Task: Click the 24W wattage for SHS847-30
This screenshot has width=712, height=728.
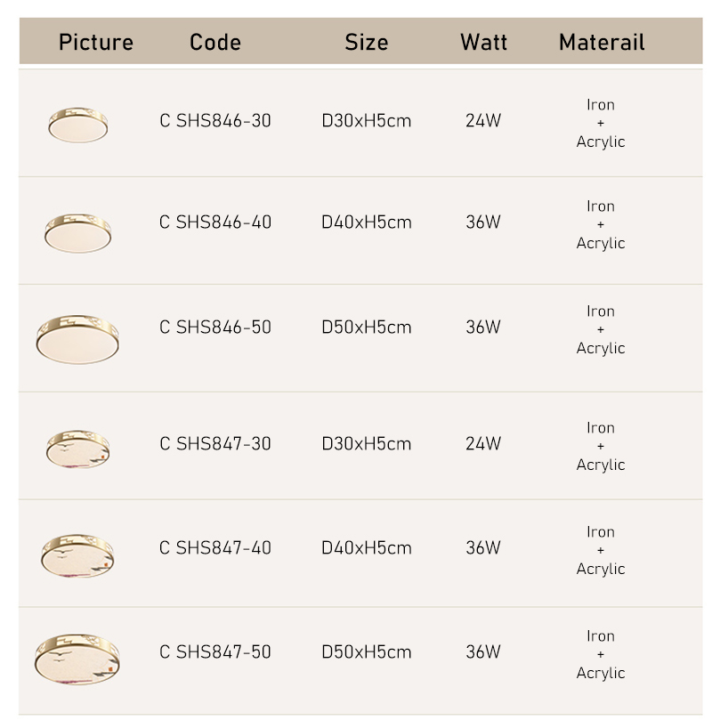Action: [x=483, y=444]
